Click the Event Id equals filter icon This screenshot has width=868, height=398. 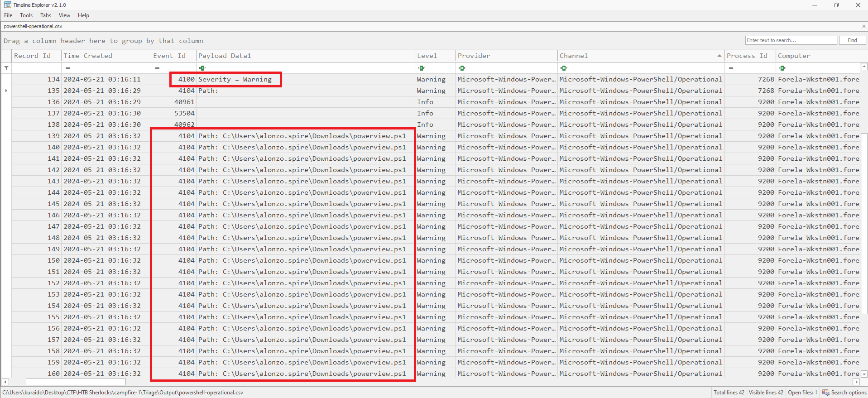coord(157,68)
